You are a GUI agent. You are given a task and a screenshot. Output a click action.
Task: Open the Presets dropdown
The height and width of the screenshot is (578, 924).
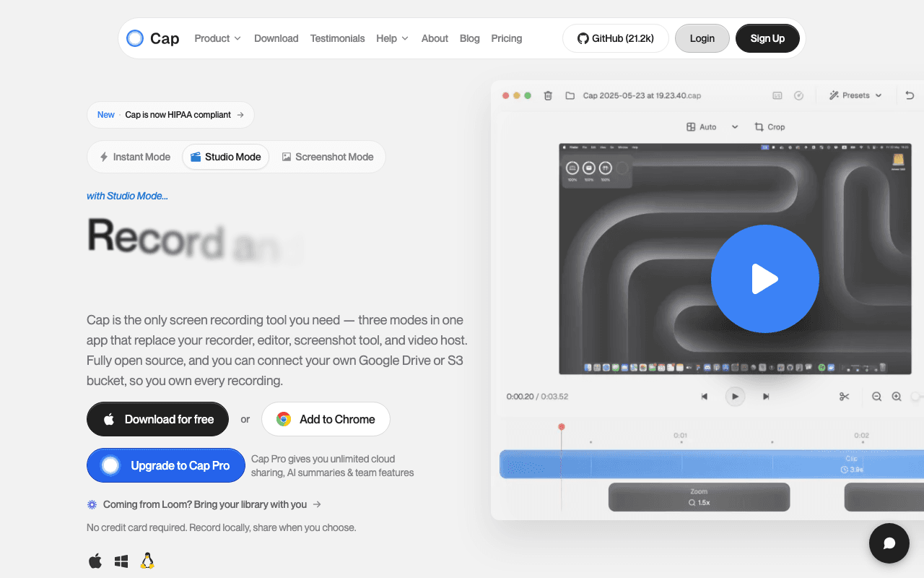click(x=855, y=95)
